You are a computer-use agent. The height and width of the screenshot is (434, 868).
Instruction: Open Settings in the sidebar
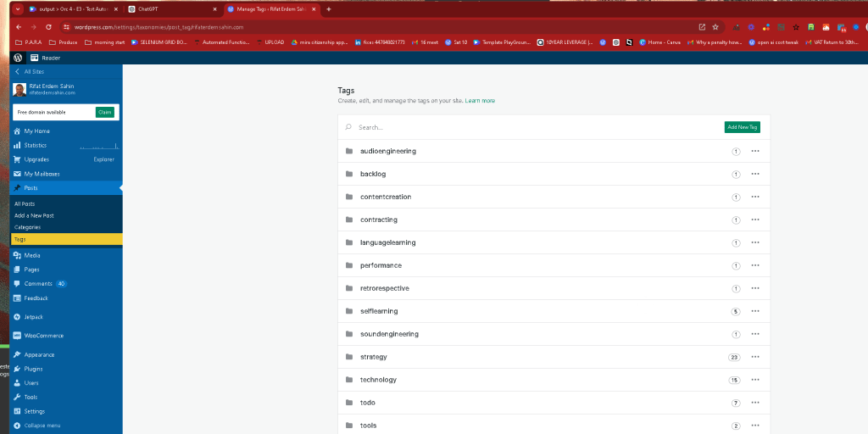click(x=66, y=411)
